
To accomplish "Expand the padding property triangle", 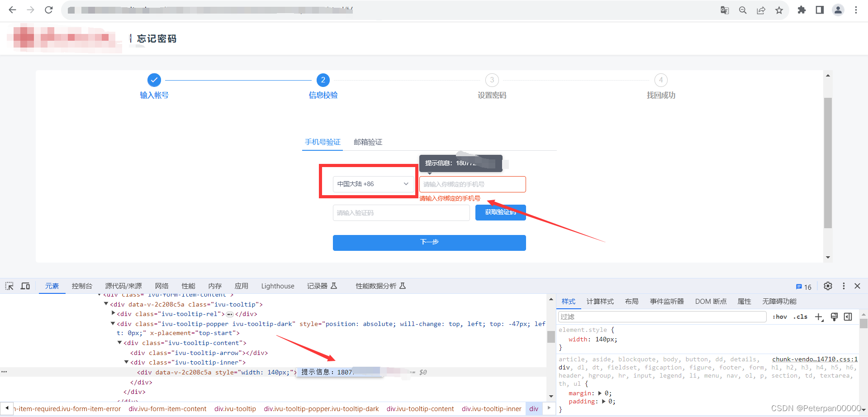I will point(603,401).
